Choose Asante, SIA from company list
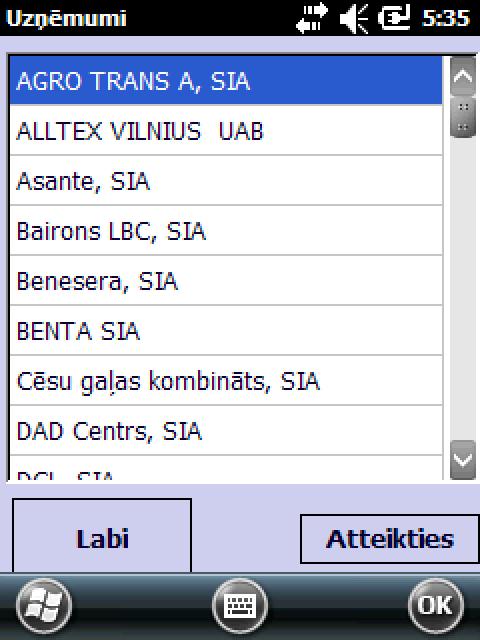This screenshot has height=640, width=480. 226,180
